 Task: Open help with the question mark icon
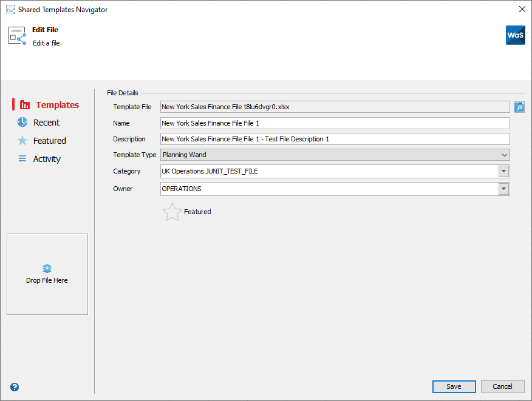tap(14, 387)
